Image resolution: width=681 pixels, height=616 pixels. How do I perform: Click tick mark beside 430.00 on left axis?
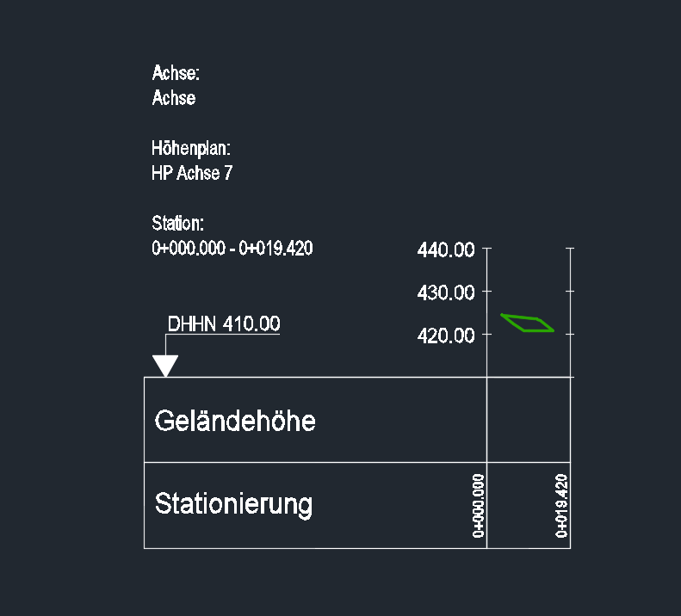coord(487,292)
